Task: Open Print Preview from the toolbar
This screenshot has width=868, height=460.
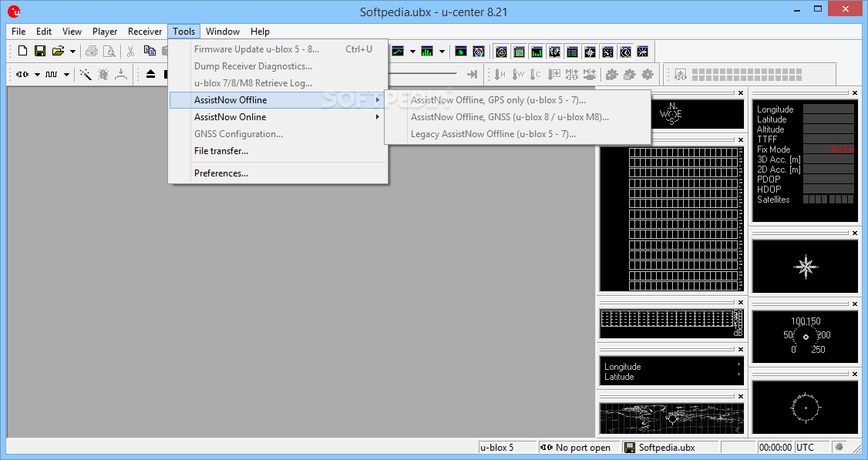Action: 109,52
